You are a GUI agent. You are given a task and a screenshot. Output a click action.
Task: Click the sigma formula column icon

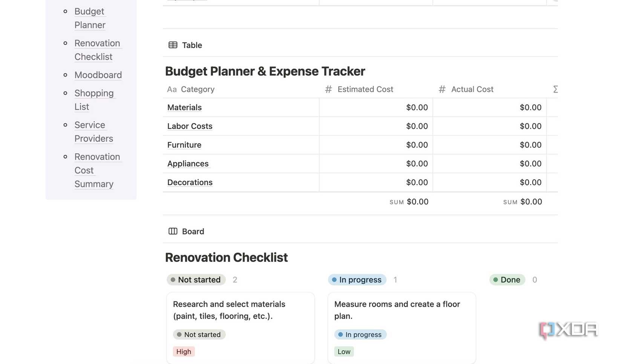[555, 89]
